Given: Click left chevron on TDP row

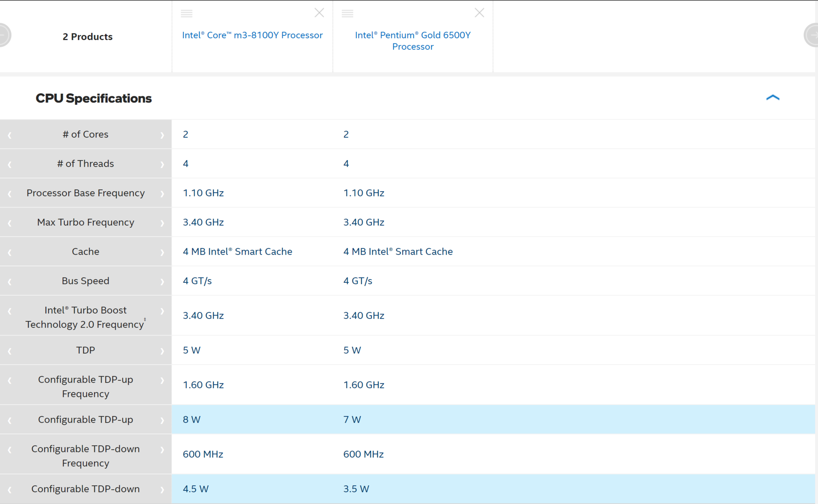Looking at the screenshot, I should pyautogui.click(x=9, y=351).
